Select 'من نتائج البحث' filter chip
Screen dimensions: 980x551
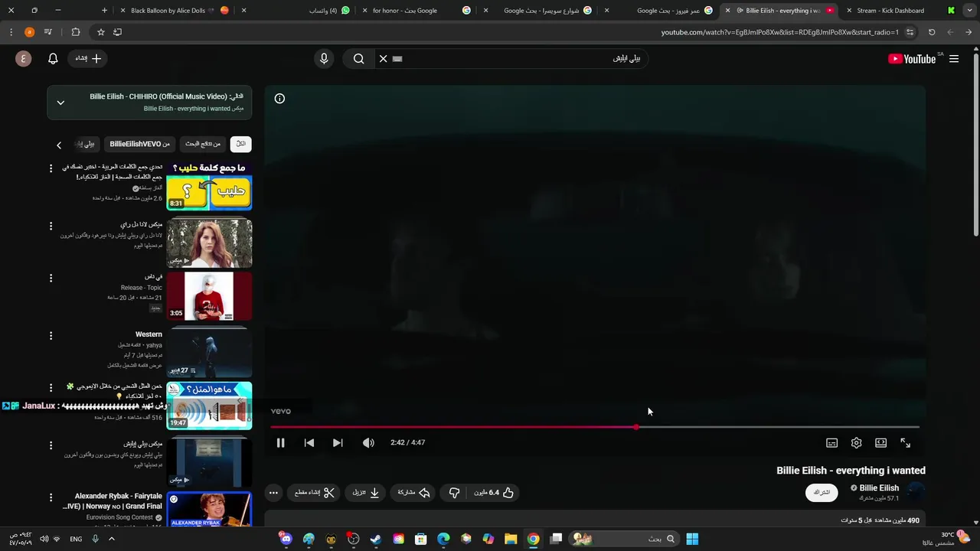[203, 144]
